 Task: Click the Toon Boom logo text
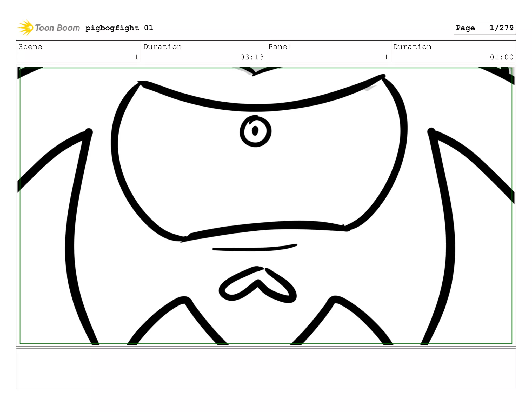pos(57,28)
